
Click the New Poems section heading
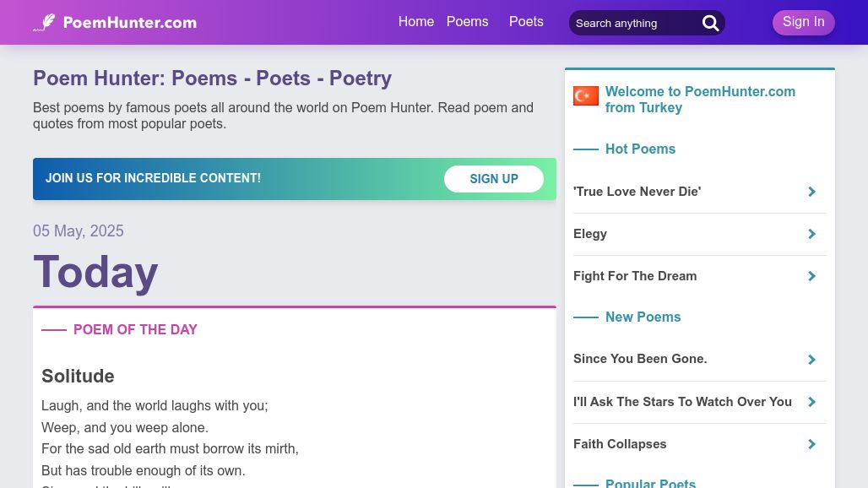(643, 317)
